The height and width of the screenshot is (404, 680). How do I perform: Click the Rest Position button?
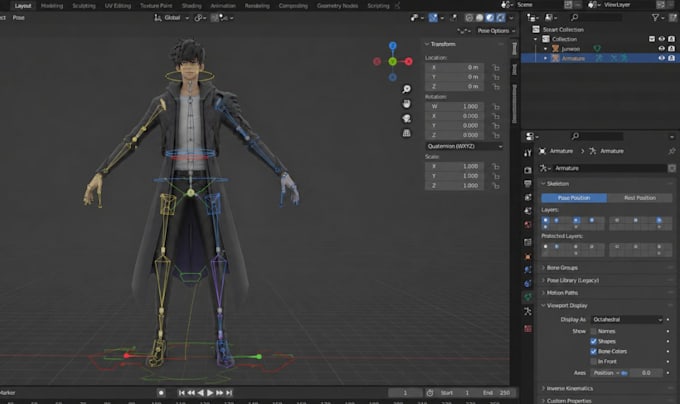(640, 198)
